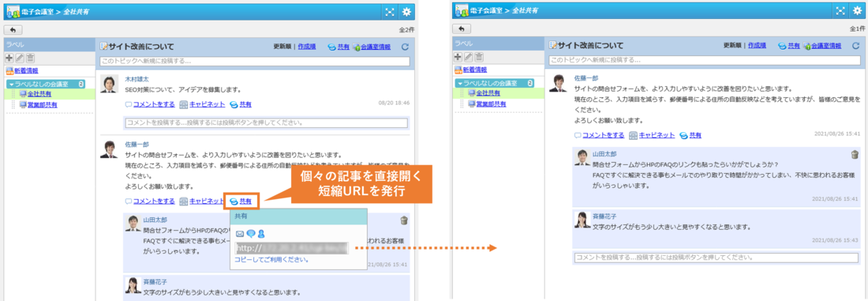Image resolution: width=868 pixels, height=301 pixels.
Task: Open the gear settings icon in the left window
Action: 406,11
